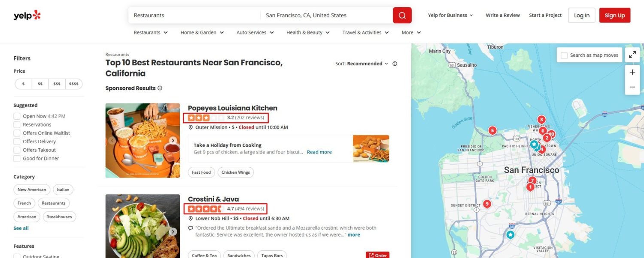Expand the map to full screen
This screenshot has width=644, height=258.
(x=632, y=55)
